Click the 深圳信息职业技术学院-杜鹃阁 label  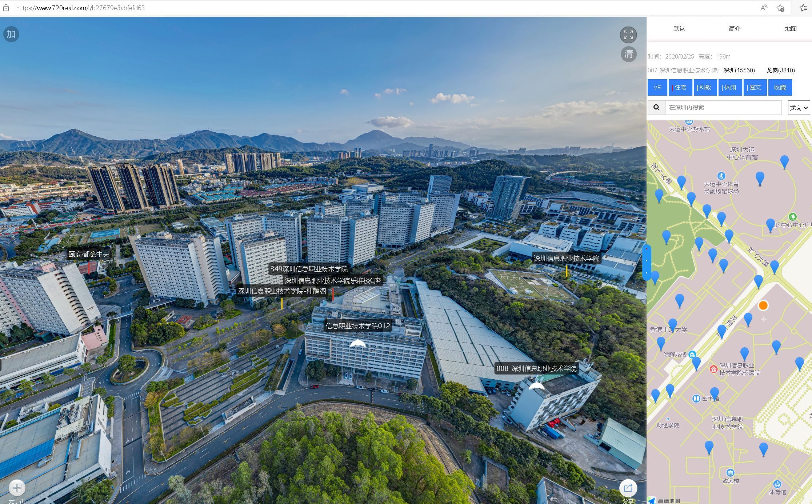(x=282, y=291)
